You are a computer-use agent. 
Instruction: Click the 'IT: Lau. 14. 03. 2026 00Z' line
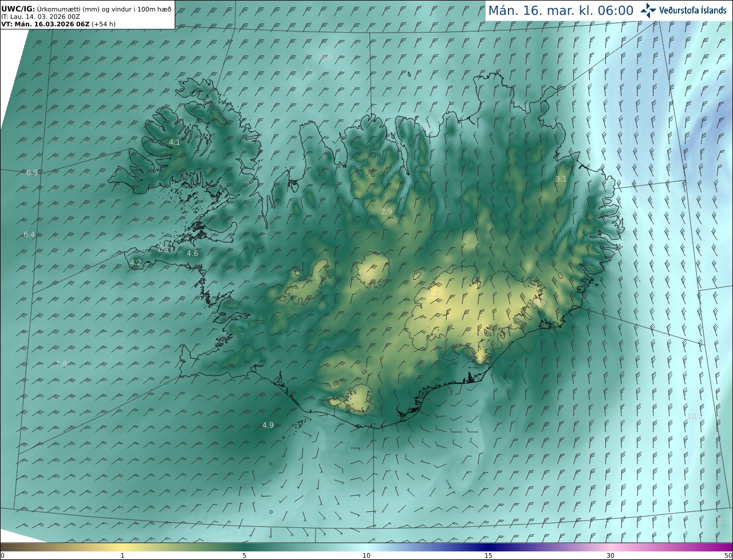(x=40, y=17)
